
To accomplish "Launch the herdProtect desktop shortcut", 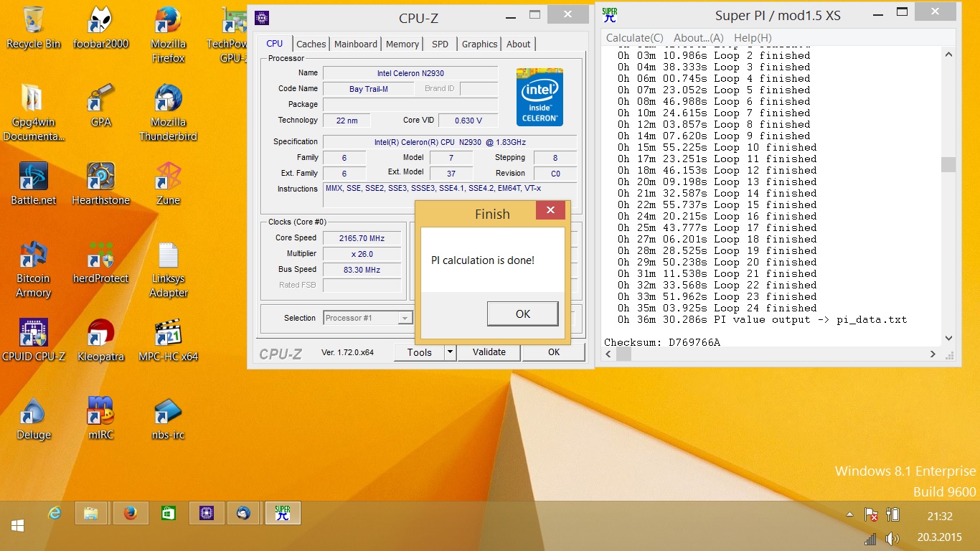I will [100, 263].
